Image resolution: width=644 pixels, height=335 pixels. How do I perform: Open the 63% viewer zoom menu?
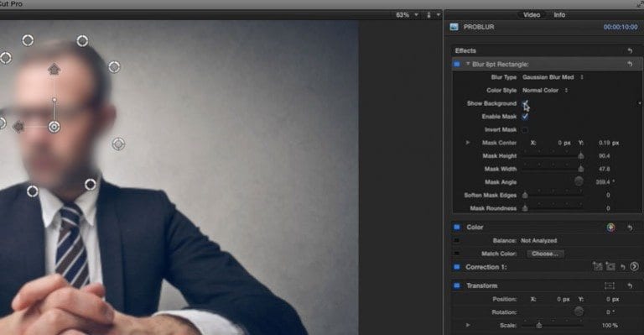pyautogui.click(x=407, y=15)
